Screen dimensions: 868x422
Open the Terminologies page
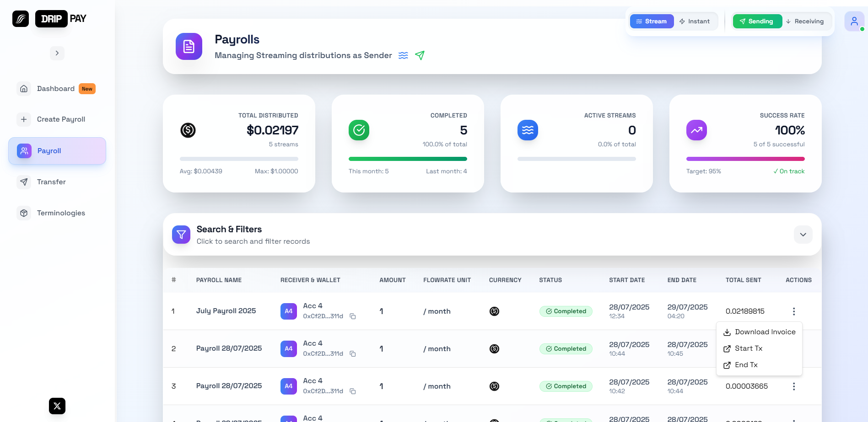57,213
